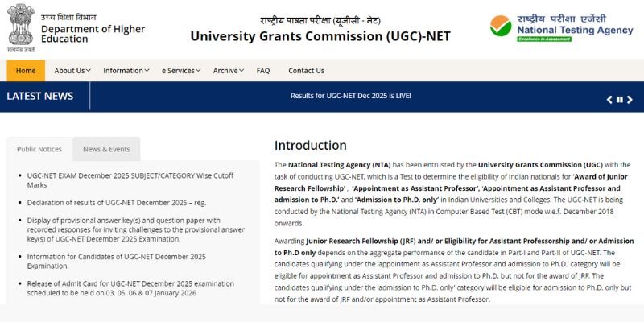Show previous latest news item
The width and height of the screenshot is (644, 322).
[x=609, y=99]
